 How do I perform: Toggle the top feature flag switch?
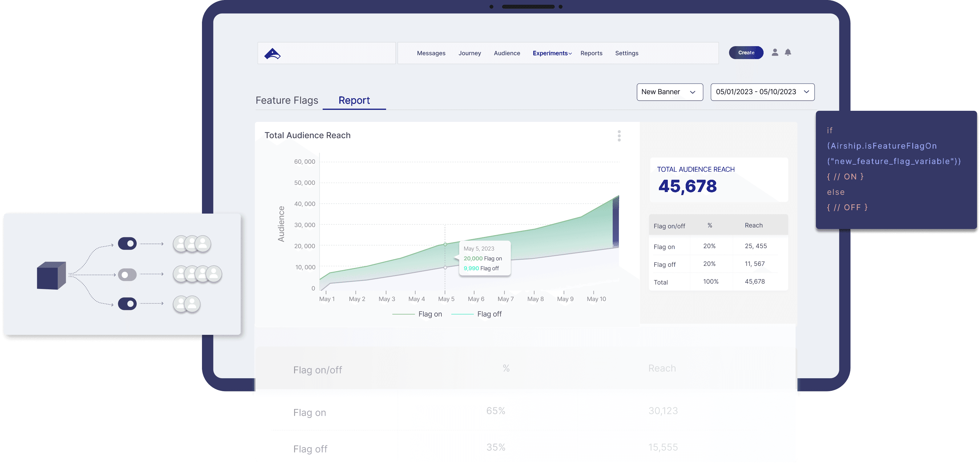127,243
